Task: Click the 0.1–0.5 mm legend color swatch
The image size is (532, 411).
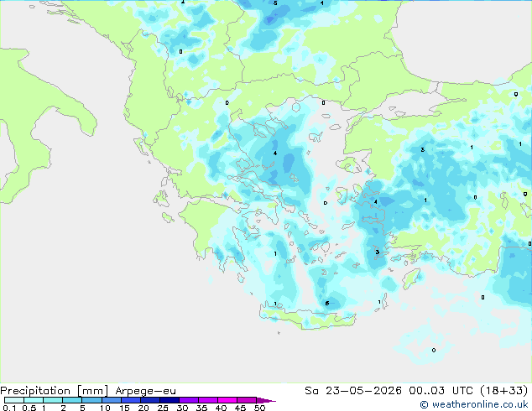Action: point(14,400)
